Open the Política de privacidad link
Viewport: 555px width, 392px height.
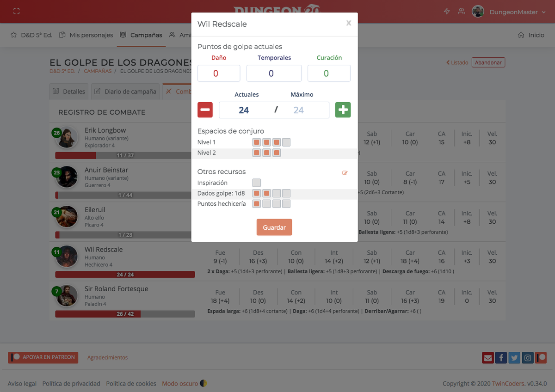coord(71,384)
